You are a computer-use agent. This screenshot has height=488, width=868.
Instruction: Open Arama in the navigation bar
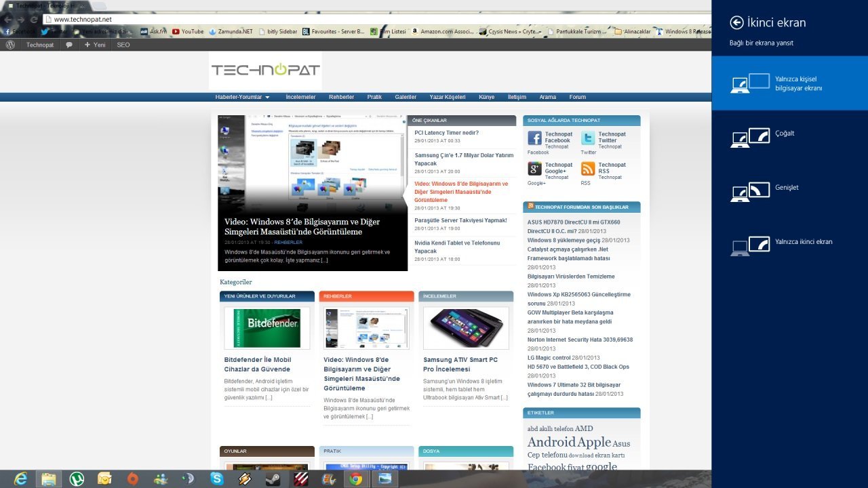547,97
